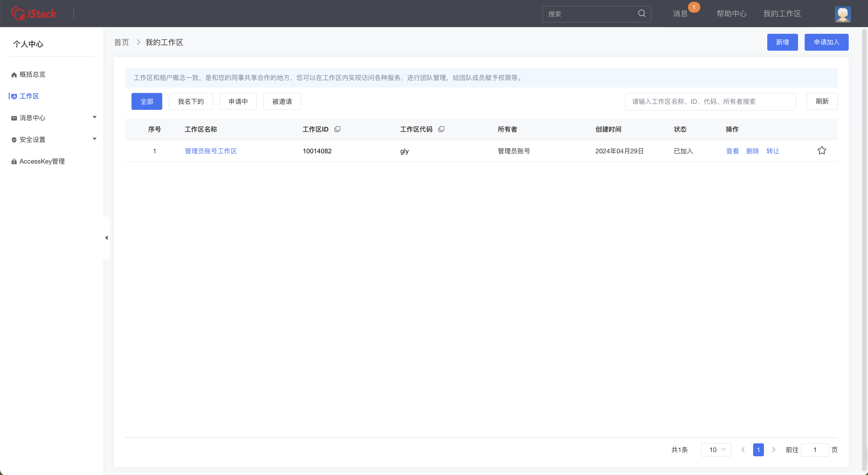Image resolution: width=868 pixels, height=475 pixels.
Task: Expand 安全设置 submenu arrow
Action: point(95,139)
